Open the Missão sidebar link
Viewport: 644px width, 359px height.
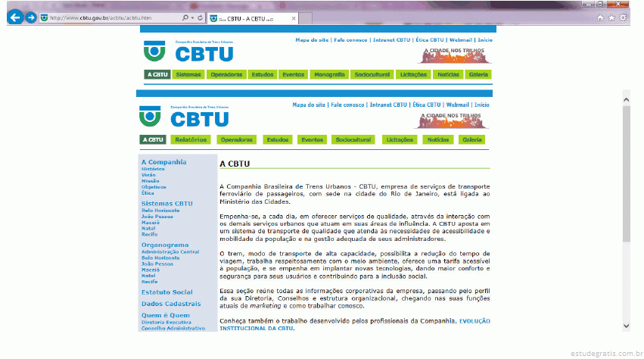(x=151, y=181)
